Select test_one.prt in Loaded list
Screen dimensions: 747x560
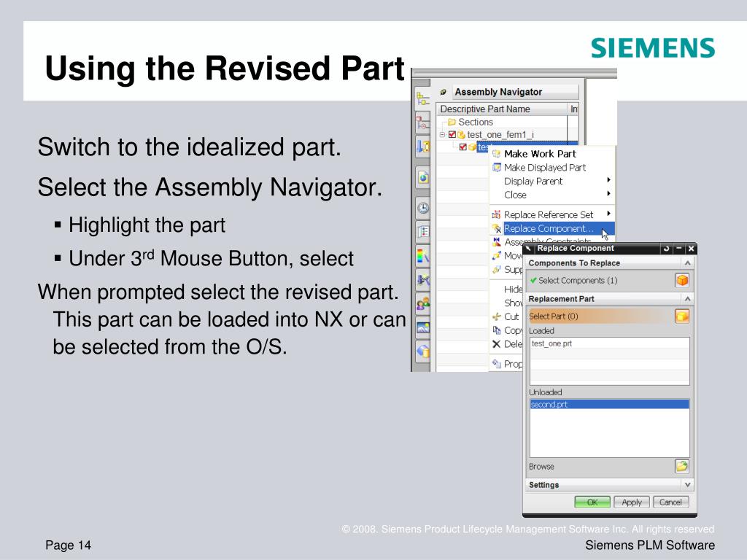point(609,343)
